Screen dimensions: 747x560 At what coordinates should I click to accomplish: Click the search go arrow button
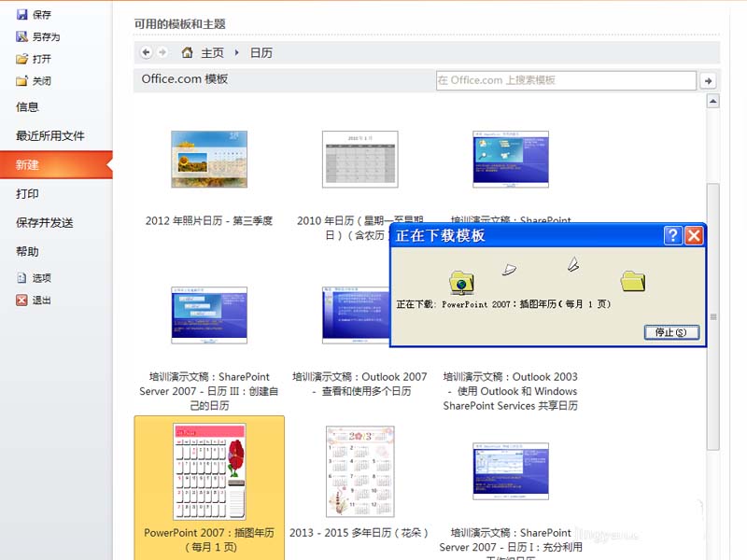(709, 81)
